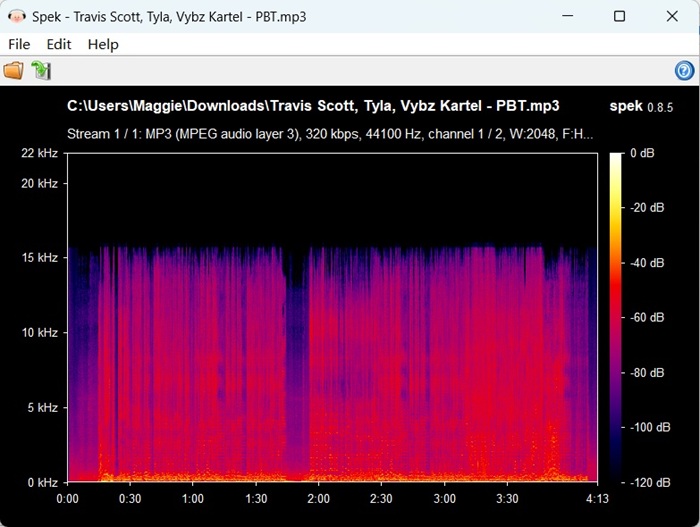Save spectrogram using the green arrow icon

coord(41,71)
